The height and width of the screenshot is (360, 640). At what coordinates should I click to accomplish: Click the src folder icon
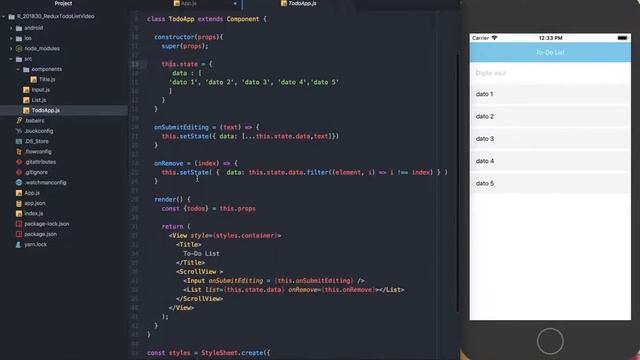click(x=19, y=59)
